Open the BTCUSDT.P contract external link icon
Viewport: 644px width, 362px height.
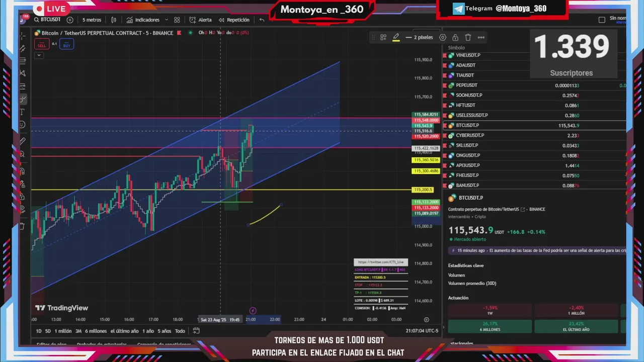pos(522,209)
